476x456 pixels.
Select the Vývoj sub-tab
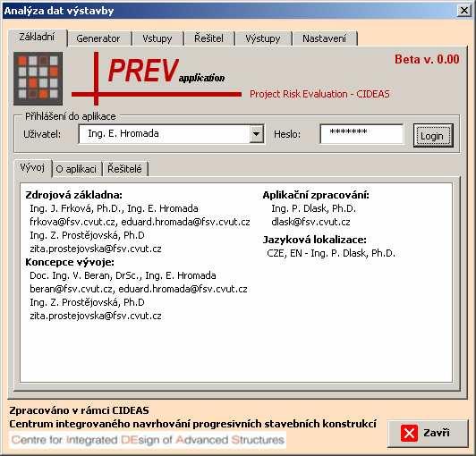pyautogui.click(x=32, y=167)
